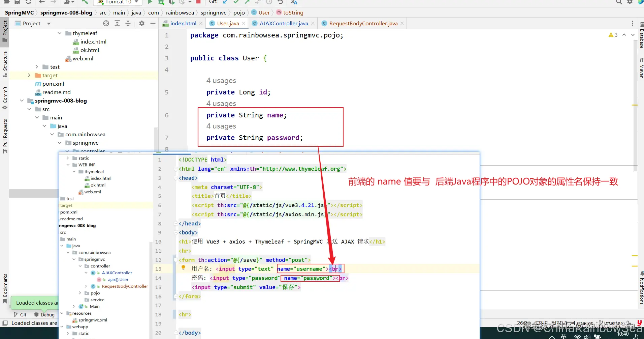Go to next highlighted problem arrow
This screenshot has width=644, height=339.
point(633,35)
